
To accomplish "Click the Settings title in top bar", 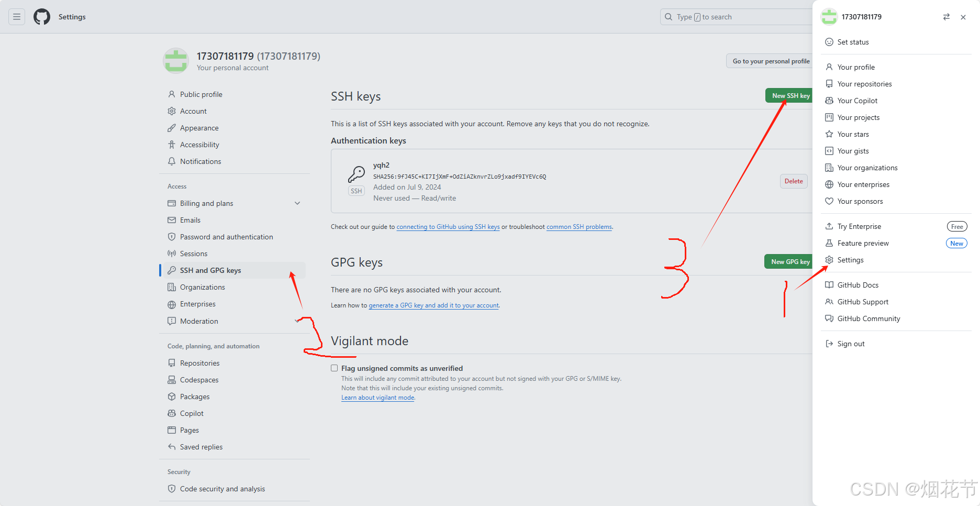I will (x=72, y=17).
